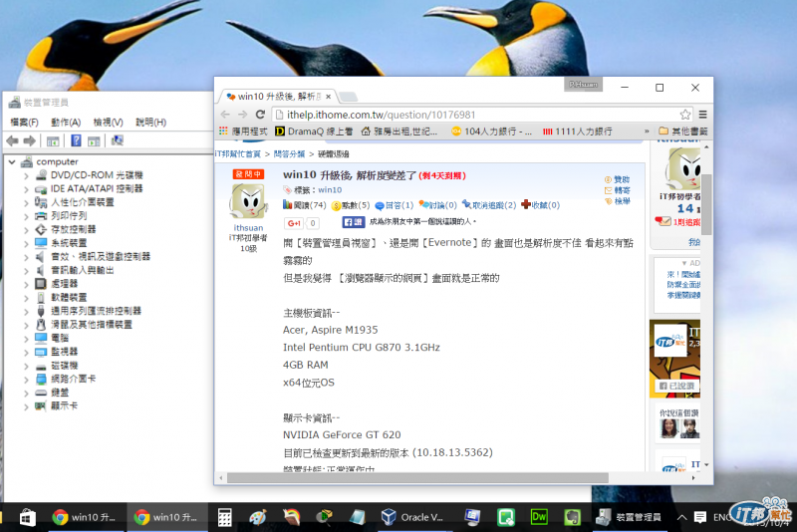Select 系統裝置 in device tree
This screenshot has width=797, height=532.
pos(69,243)
